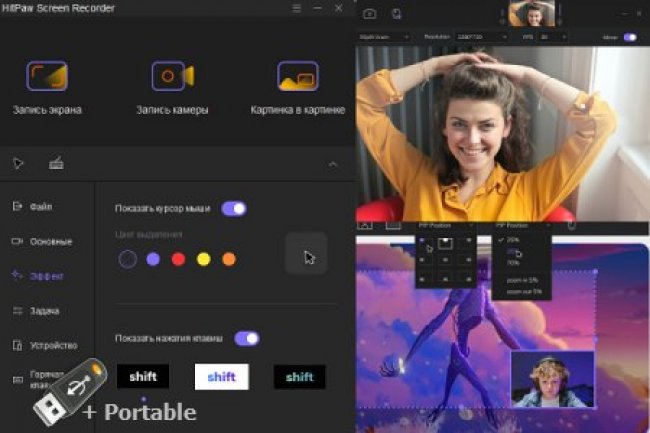Choose the black shift key style with teal text
This screenshot has height=433, width=650.
pyautogui.click(x=300, y=377)
